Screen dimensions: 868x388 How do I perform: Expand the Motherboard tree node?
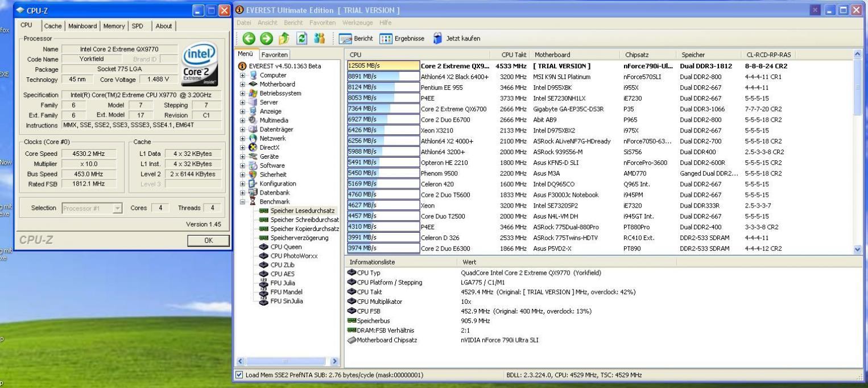(243, 84)
